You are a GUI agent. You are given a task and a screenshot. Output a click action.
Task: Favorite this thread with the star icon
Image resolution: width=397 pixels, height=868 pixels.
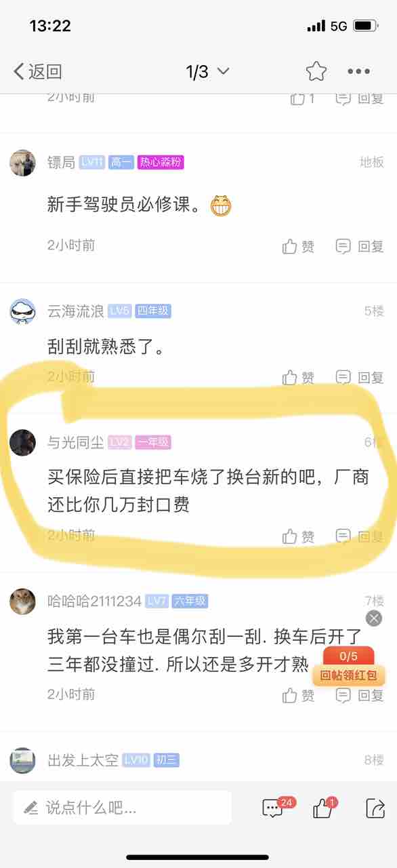pos(316,71)
